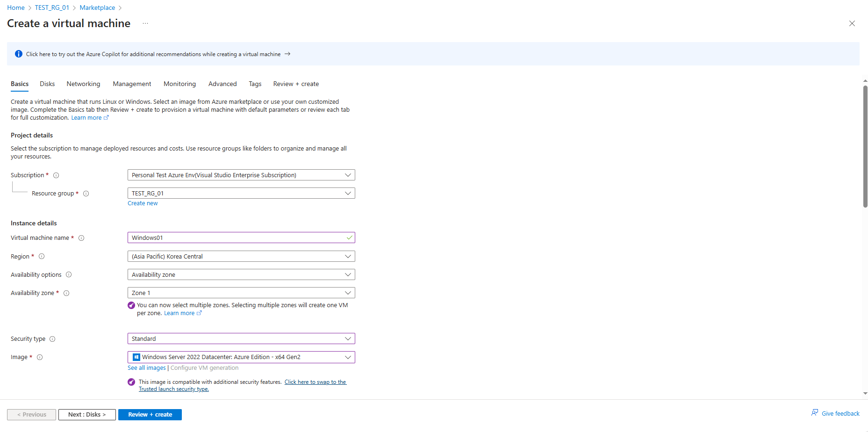Click the See all images link
This screenshot has height=432, width=868.
pyautogui.click(x=147, y=368)
